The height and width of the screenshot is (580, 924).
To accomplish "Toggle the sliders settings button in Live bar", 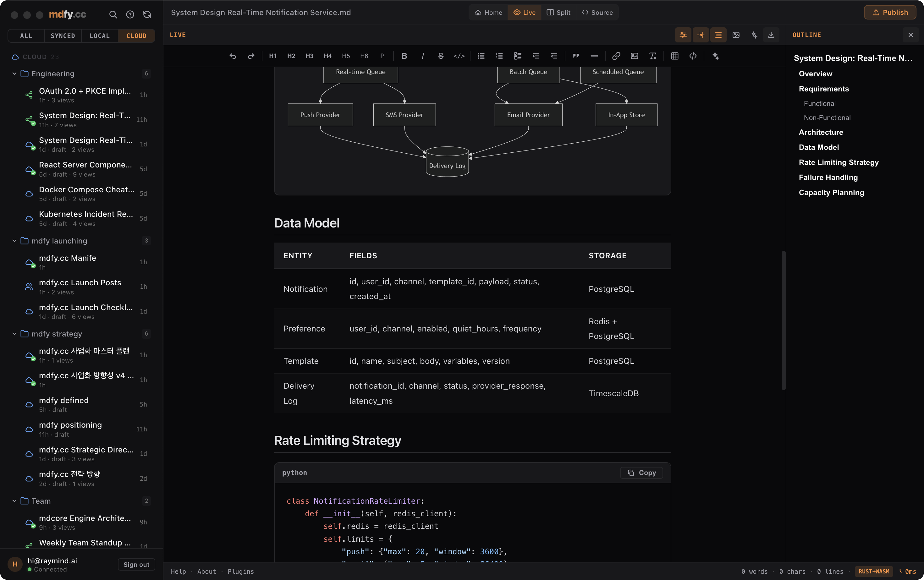I will click(x=683, y=35).
